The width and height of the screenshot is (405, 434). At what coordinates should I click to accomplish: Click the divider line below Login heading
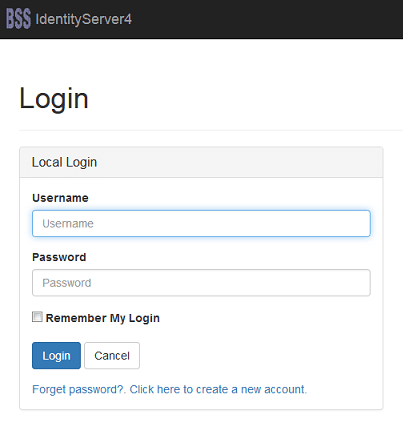tap(211, 130)
